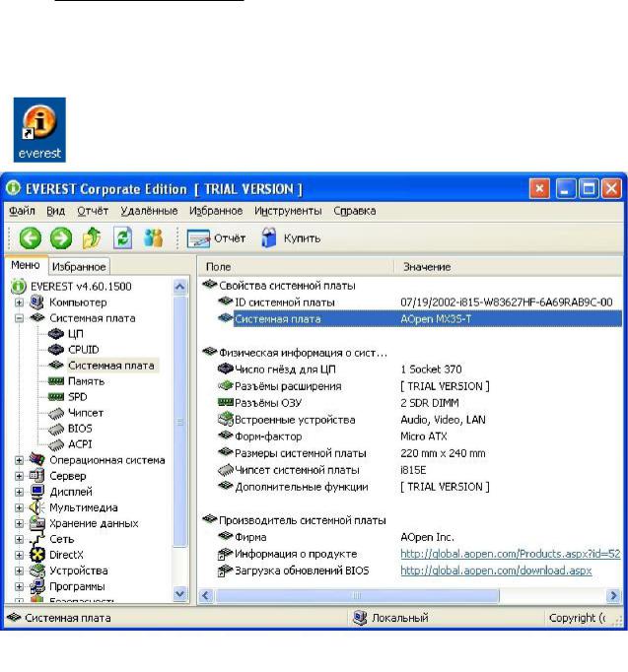
Task: Expand the Хранение данных tree node
Action: coord(19,524)
